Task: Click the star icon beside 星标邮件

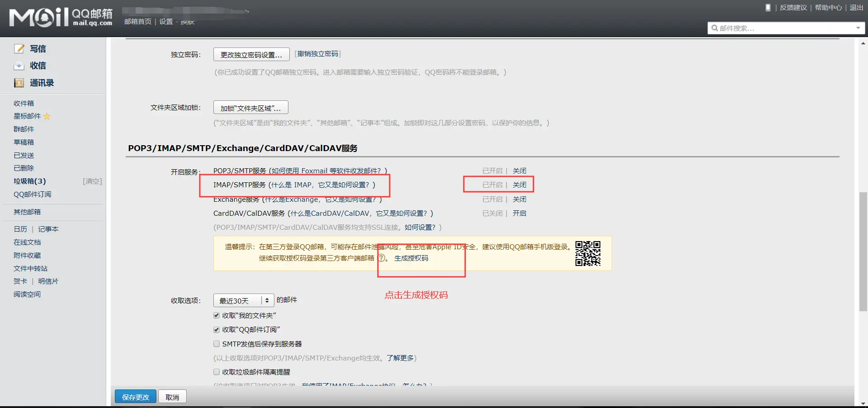Action: coord(47,116)
